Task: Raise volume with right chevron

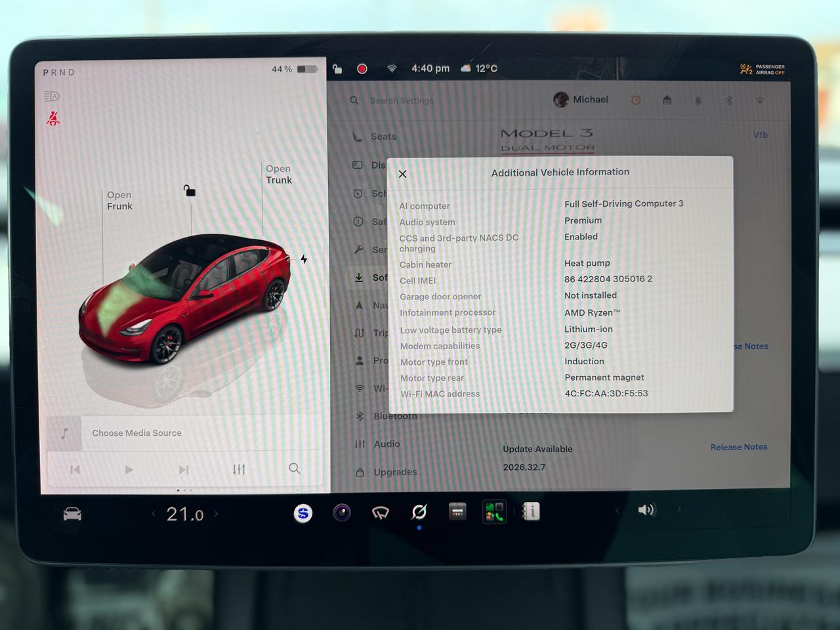Action: click(679, 509)
